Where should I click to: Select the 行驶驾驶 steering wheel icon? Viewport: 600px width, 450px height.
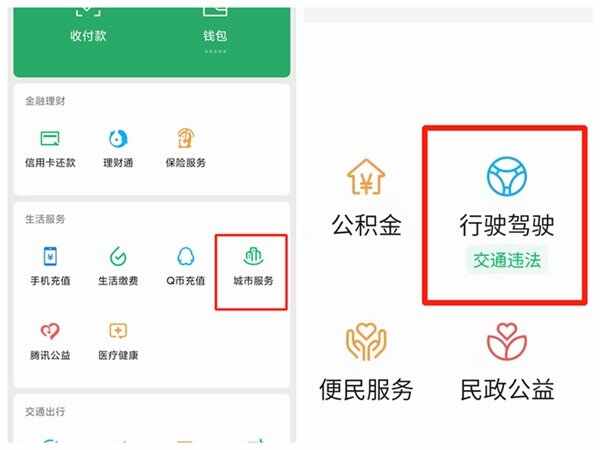pos(507,176)
